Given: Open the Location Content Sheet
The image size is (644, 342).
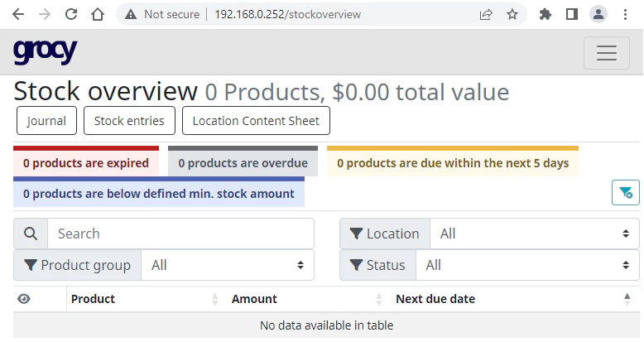Looking at the screenshot, I should (256, 121).
